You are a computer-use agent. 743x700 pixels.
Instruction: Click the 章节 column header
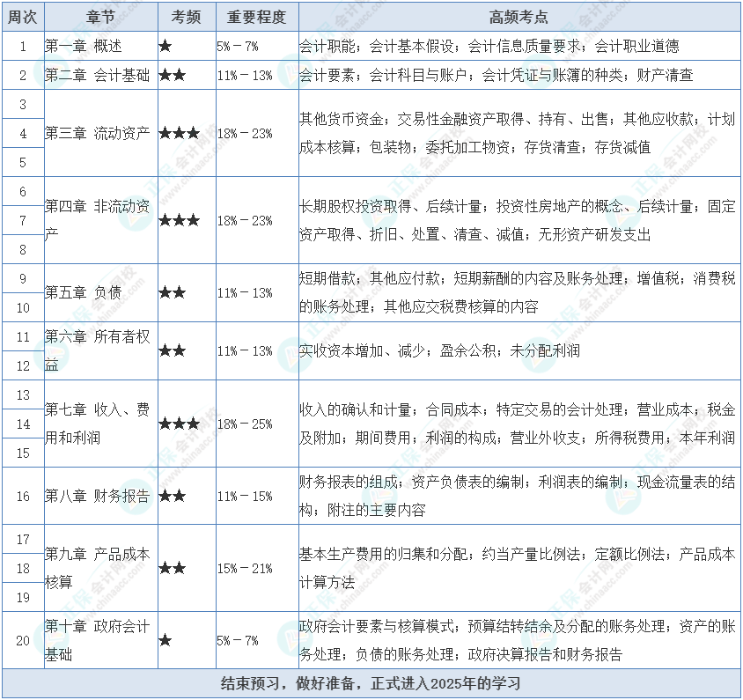click(100, 17)
